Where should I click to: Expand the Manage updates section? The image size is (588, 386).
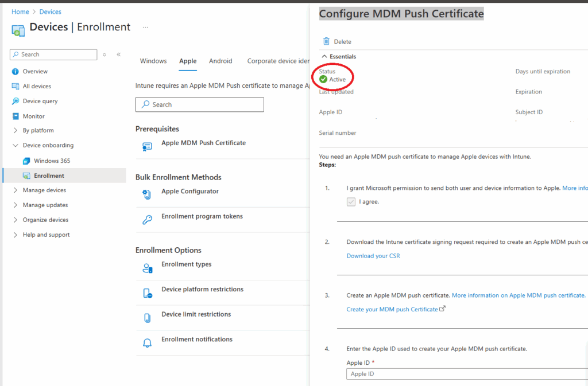[x=16, y=205]
